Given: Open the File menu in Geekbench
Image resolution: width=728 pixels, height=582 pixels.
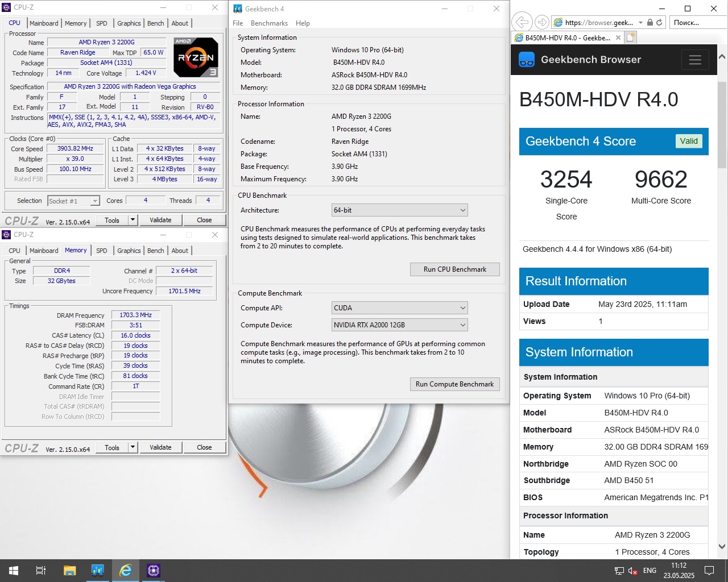Looking at the screenshot, I should click(238, 23).
